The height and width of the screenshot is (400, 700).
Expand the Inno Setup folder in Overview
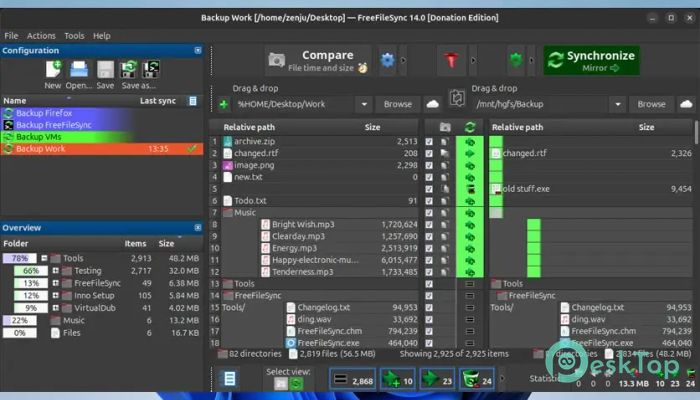55,296
